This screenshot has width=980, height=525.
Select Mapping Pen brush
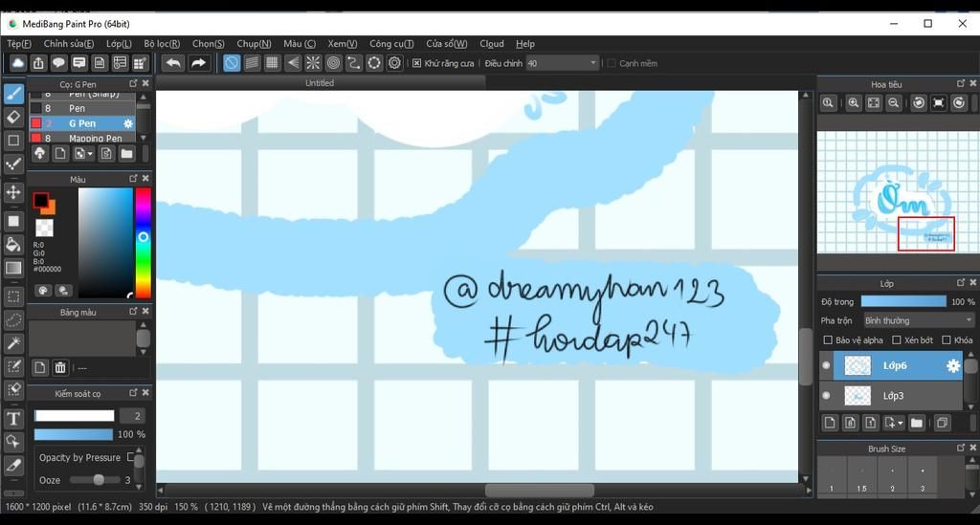pyautogui.click(x=82, y=138)
